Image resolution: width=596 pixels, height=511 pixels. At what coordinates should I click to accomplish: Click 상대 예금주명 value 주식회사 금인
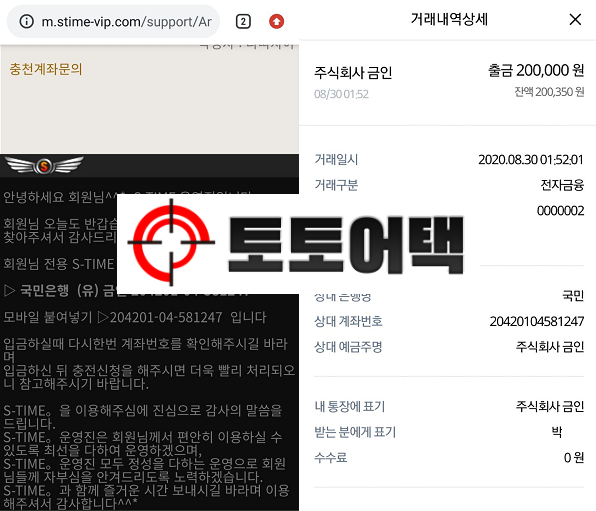(550, 347)
